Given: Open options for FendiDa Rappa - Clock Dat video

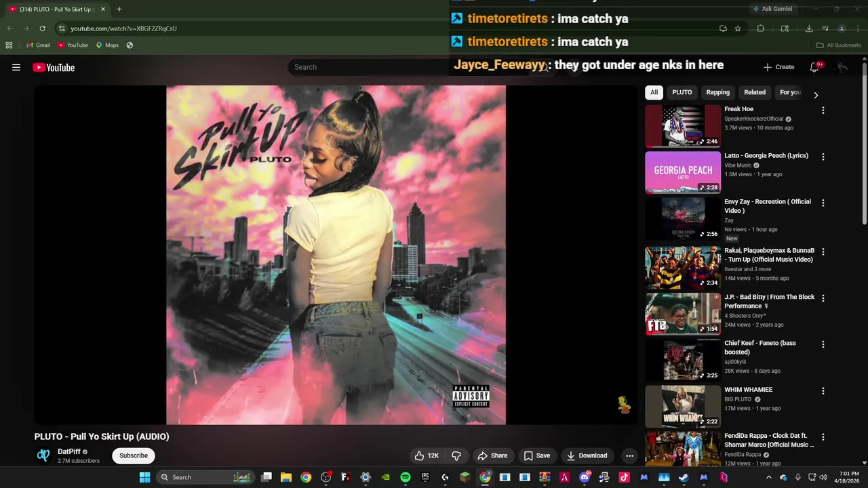Looking at the screenshot, I should click(x=823, y=437).
